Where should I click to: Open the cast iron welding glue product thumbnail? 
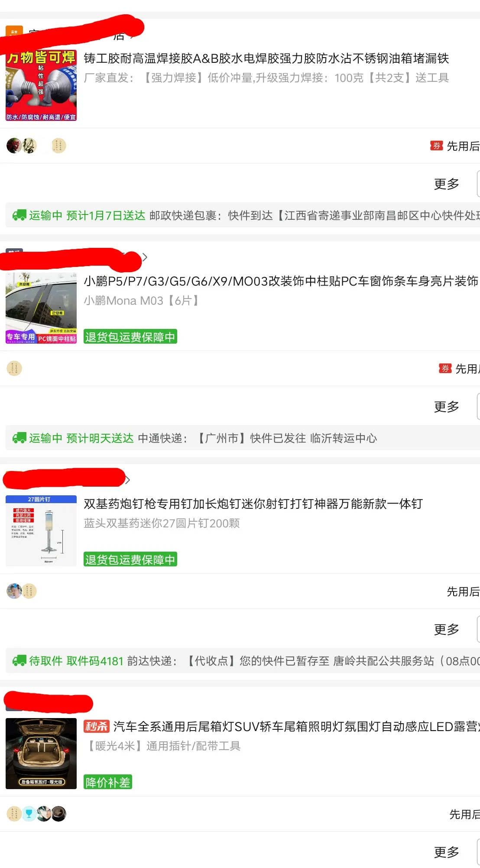pos(41,85)
